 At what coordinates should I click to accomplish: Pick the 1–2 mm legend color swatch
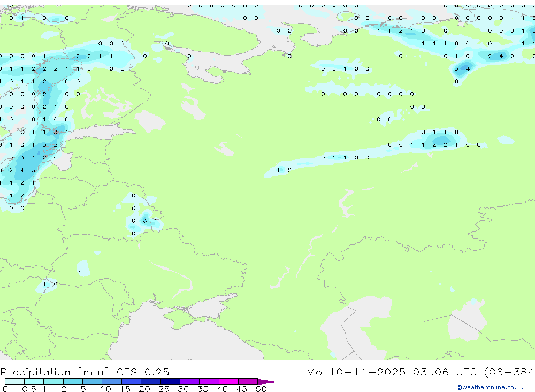(53, 381)
